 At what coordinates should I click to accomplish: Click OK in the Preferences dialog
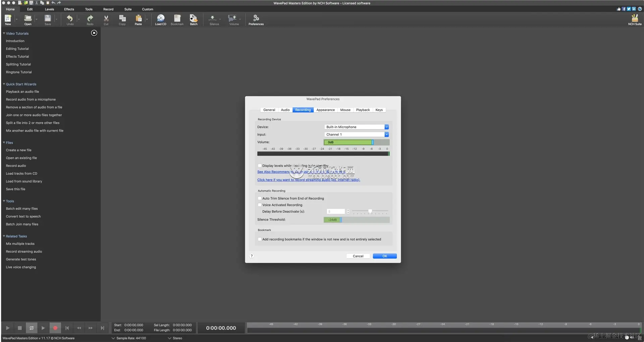point(385,256)
